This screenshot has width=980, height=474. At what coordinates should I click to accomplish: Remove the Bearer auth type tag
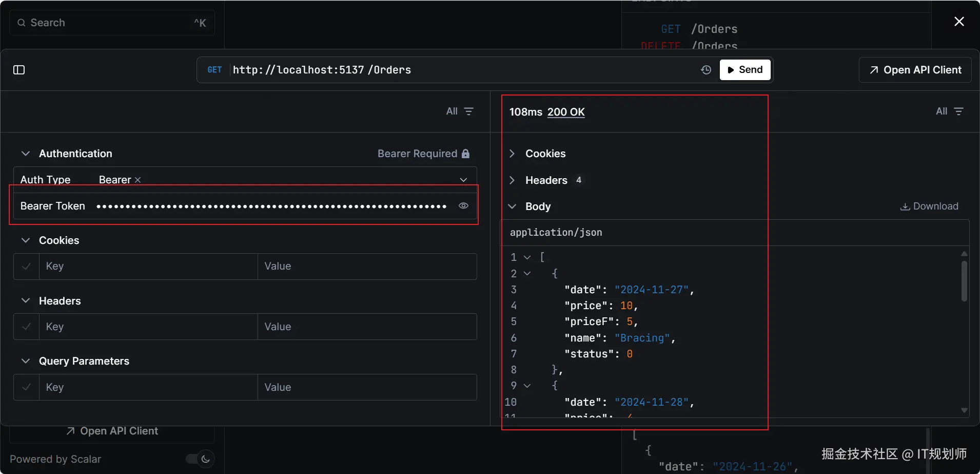point(138,180)
